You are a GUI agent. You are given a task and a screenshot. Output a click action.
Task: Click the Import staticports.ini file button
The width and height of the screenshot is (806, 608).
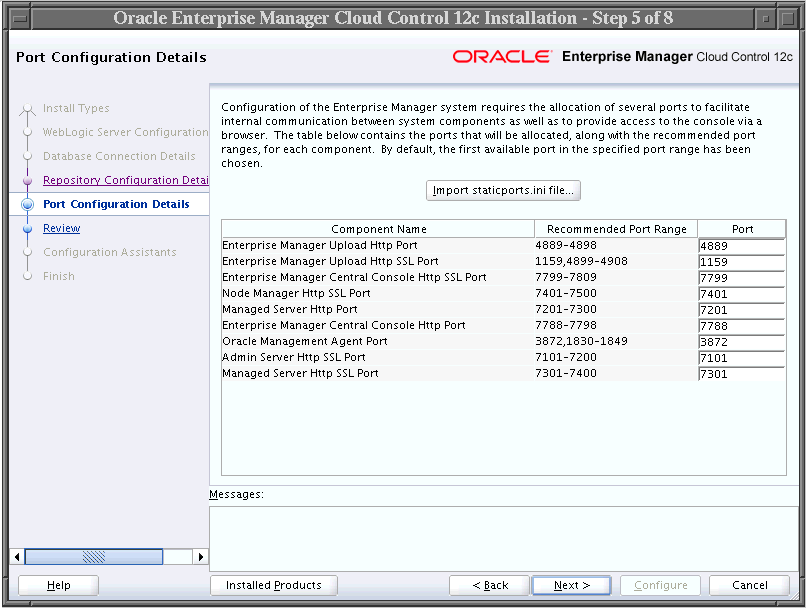(x=503, y=190)
